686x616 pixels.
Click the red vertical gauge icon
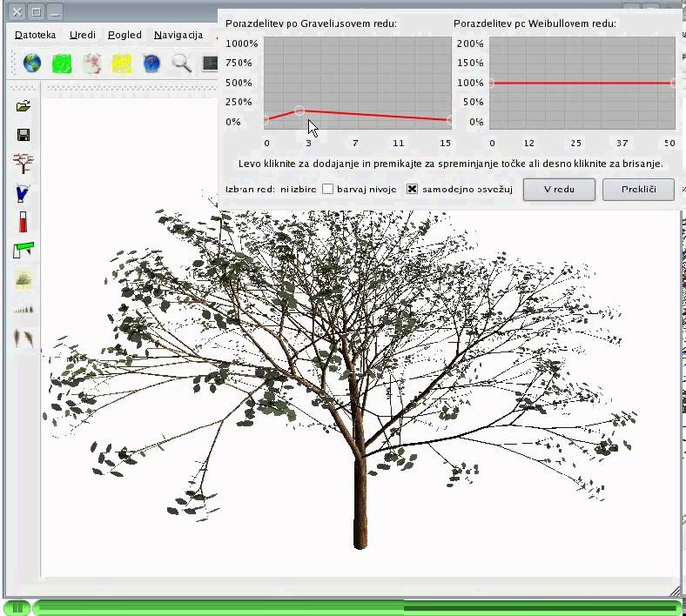coord(23,222)
